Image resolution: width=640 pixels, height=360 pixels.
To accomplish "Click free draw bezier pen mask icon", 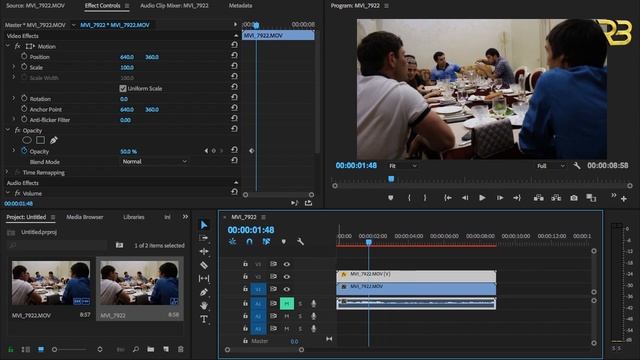I will pyautogui.click(x=53, y=140).
